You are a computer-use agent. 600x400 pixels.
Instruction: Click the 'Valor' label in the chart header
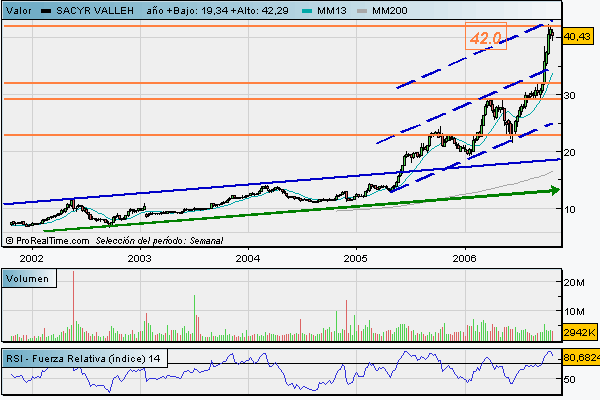click(19, 10)
